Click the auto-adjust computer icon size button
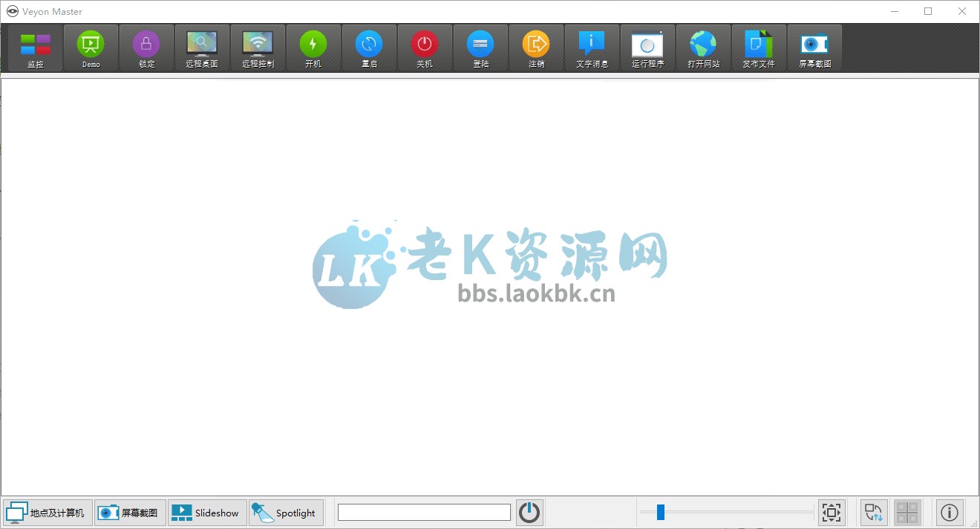 click(x=832, y=513)
